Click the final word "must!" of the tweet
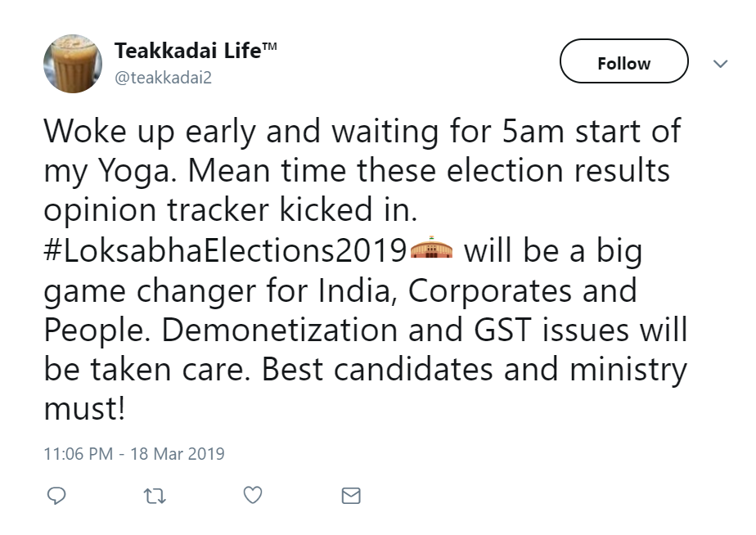The image size is (756, 535). click(85, 408)
